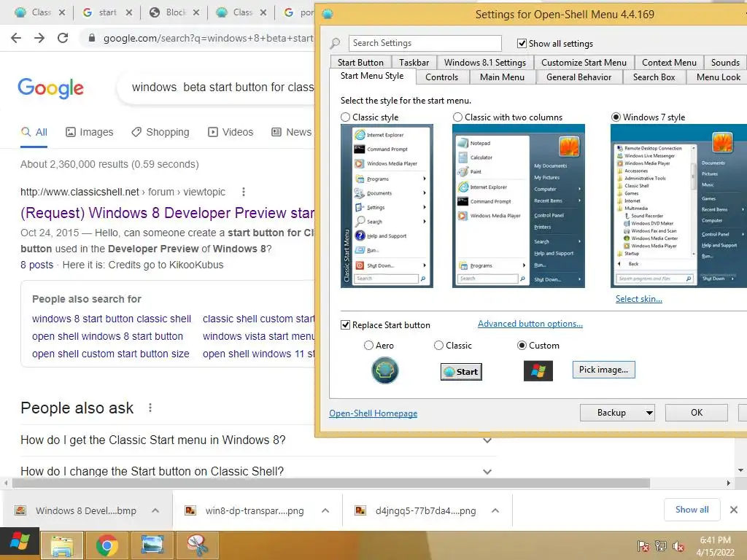Viewport: 747px width, 560px height.
Task: Click the Windows 7 style menu preview
Action: (x=679, y=206)
